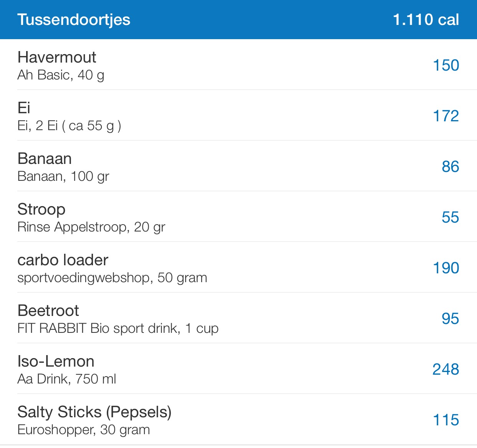The height and width of the screenshot is (448, 477).
Task: Tap the 172 calorie value
Action: [x=446, y=116]
